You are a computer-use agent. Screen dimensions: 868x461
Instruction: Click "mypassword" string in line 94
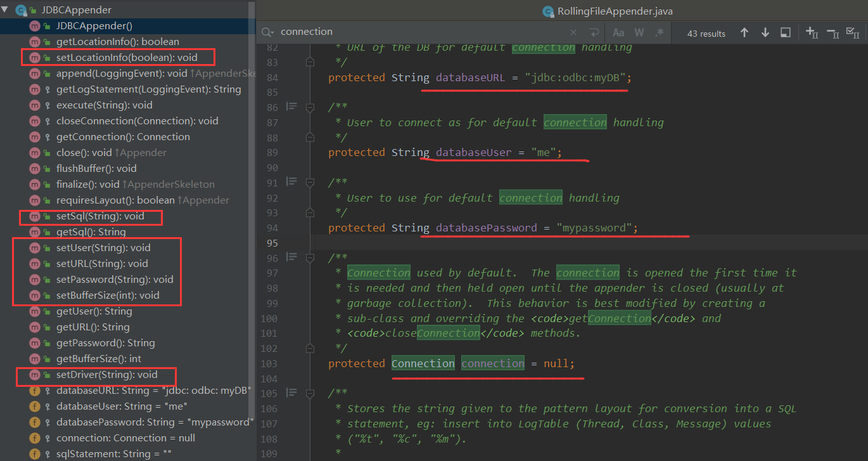click(594, 228)
